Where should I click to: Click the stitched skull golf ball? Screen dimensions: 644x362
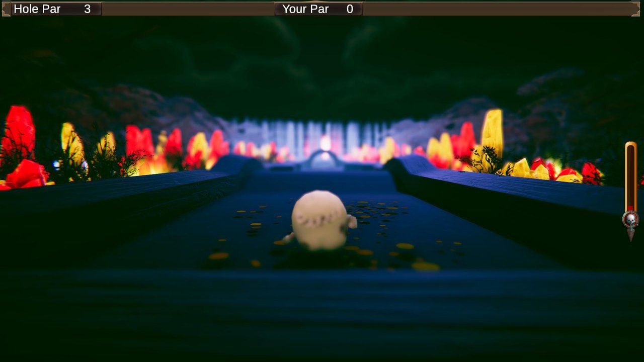[320, 220]
